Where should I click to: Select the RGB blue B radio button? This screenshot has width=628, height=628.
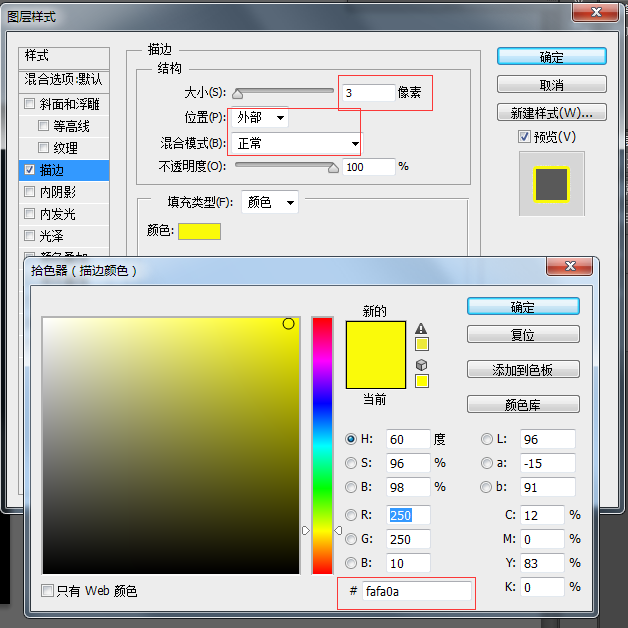351,563
